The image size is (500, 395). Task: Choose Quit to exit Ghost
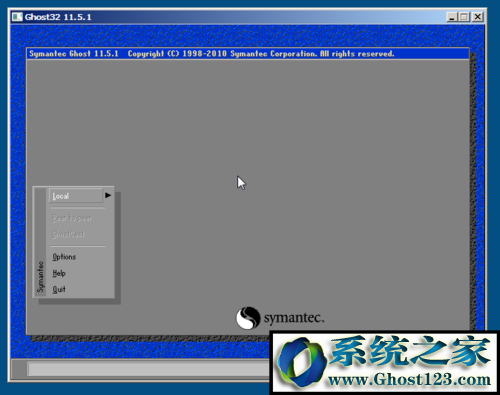59,289
